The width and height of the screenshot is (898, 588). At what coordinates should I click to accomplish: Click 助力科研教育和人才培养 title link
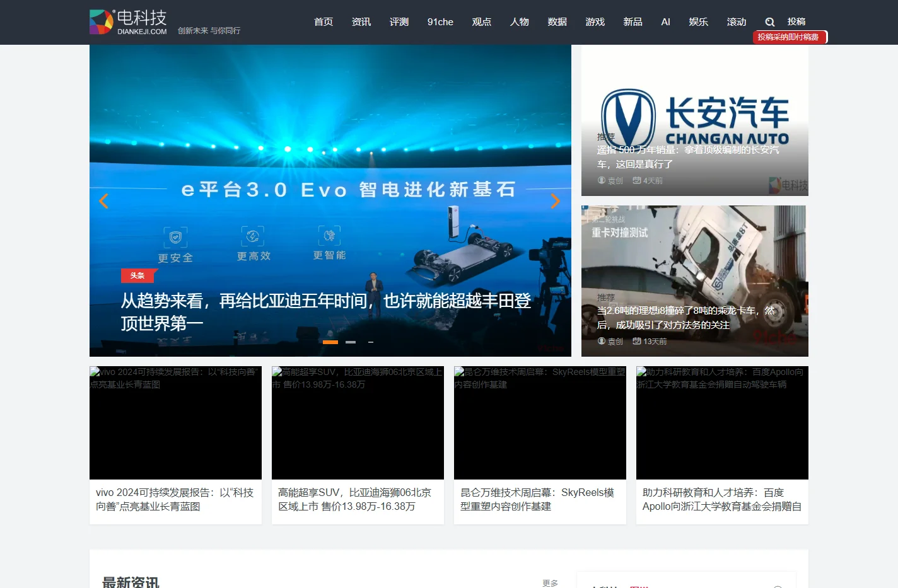(x=722, y=500)
